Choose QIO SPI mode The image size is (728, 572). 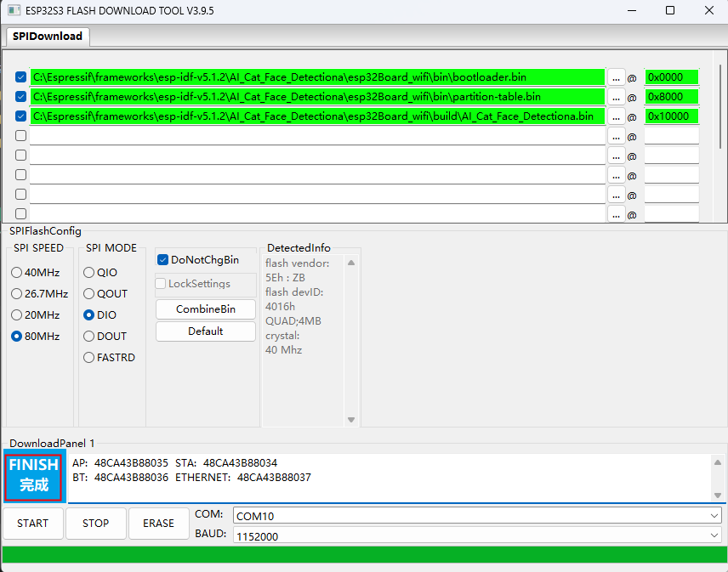pyautogui.click(x=89, y=273)
